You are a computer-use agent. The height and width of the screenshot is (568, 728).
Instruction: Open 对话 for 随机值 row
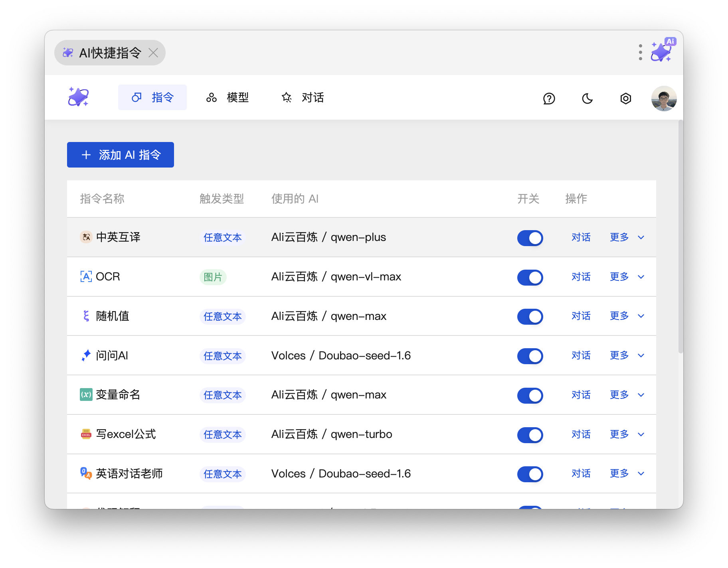tap(581, 316)
